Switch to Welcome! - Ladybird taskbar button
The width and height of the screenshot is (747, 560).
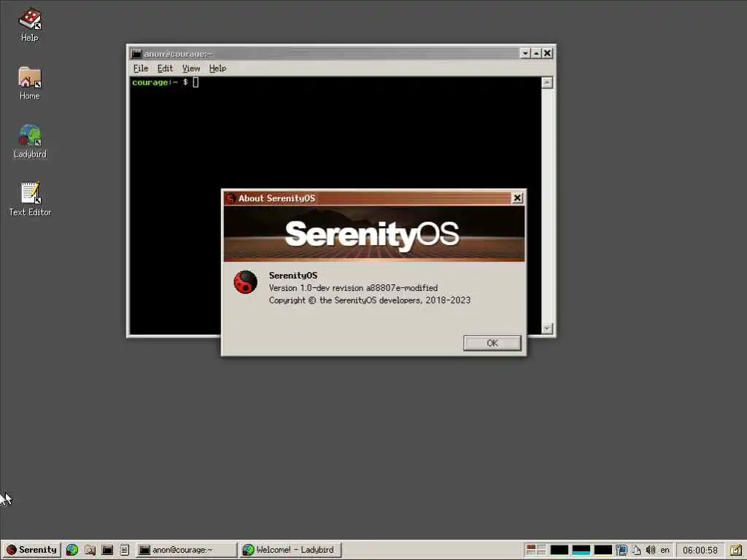(x=291, y=550)
